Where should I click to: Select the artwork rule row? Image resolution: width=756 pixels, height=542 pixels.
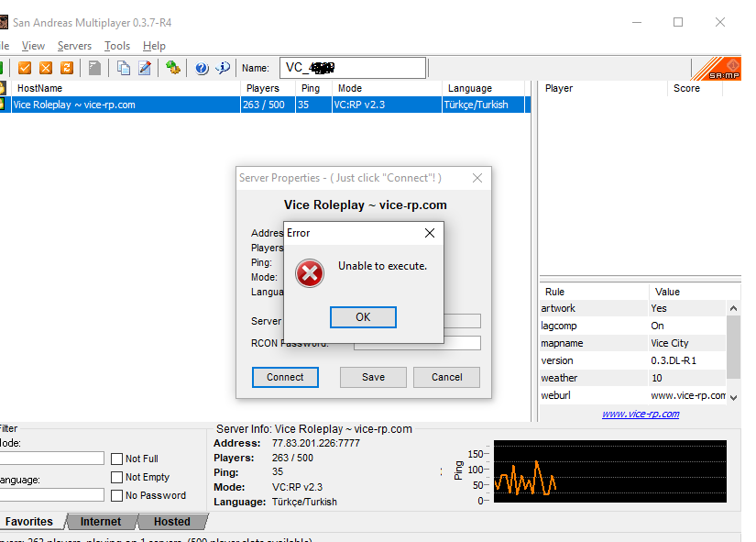coord(633,308)
